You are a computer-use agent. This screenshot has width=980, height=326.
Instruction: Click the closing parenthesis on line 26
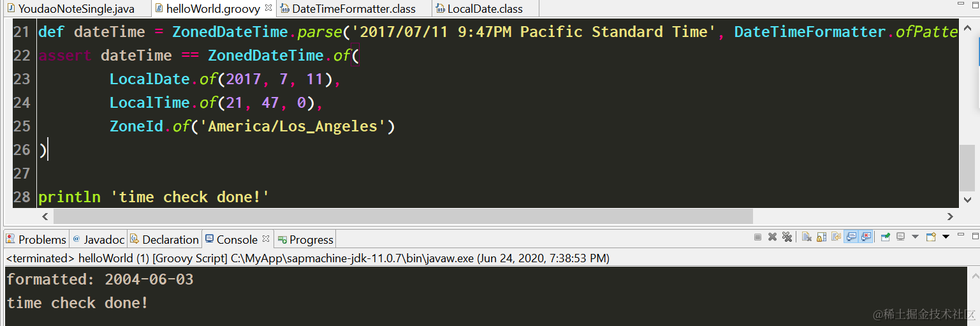pyautogui.click(x=42, y=150)
